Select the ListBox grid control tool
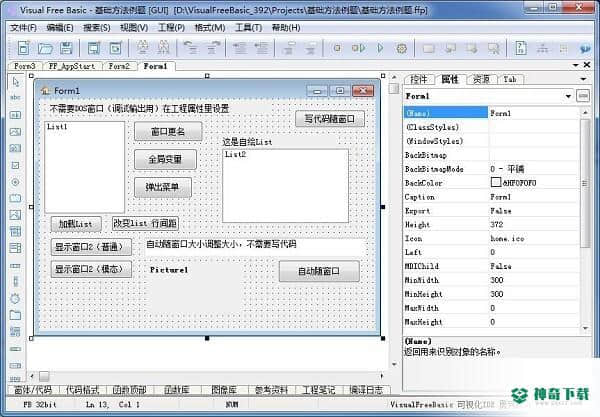The width and height of the screenshot is (600, 417). 15,231
